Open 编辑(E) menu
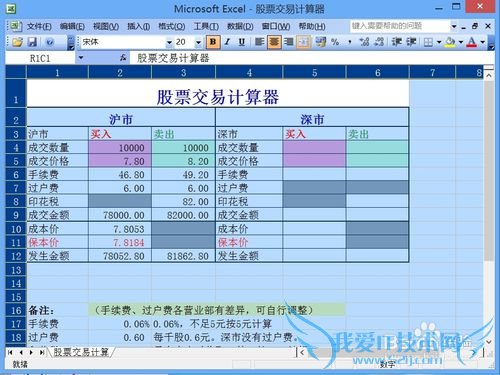Screen dimensions: 500x375 (72, 26)
